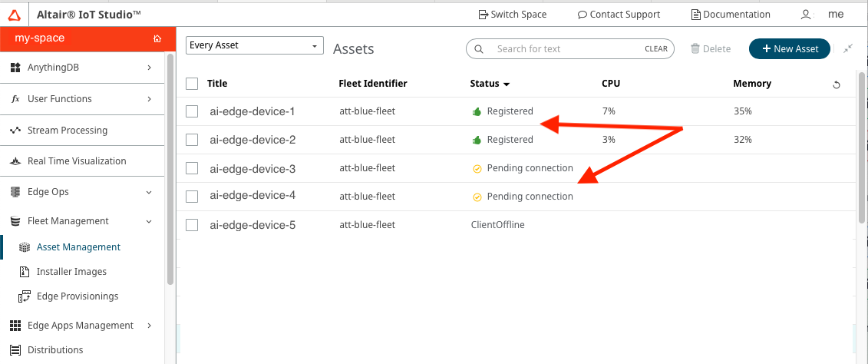Click the collapse panel arrows icon

coord(848,48)
